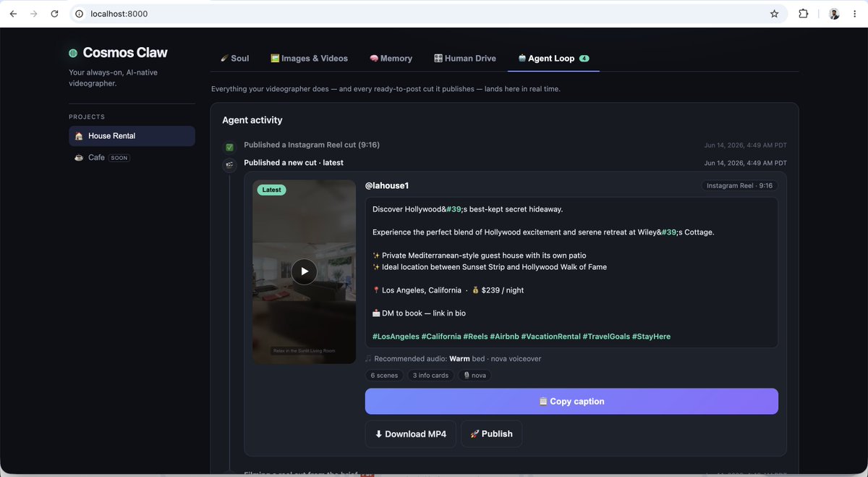The image size is (868, 477).
Task: Open the Chrome three-dot menu
Action: coord(856,14)
